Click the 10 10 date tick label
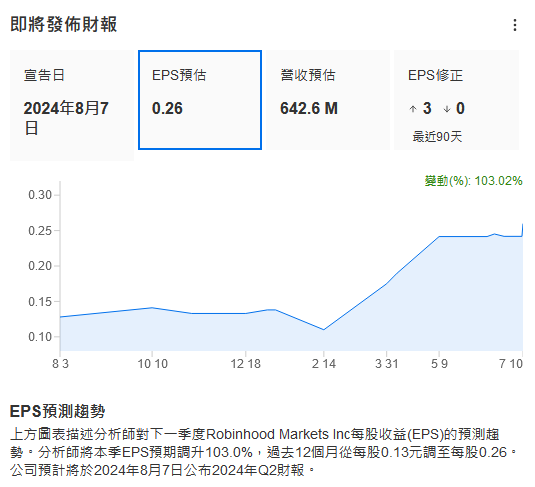Viewport: 535px width, 487px height. 153,363
